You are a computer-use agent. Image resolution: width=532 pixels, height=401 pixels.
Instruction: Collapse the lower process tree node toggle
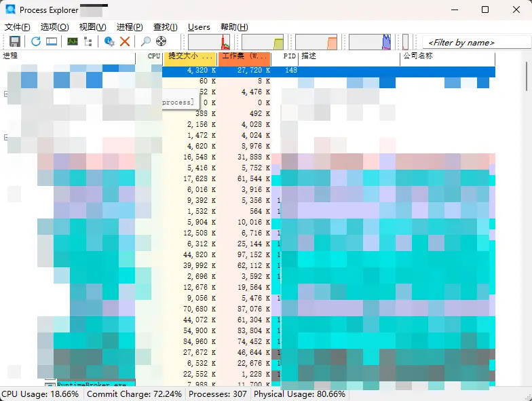(5, 137)
